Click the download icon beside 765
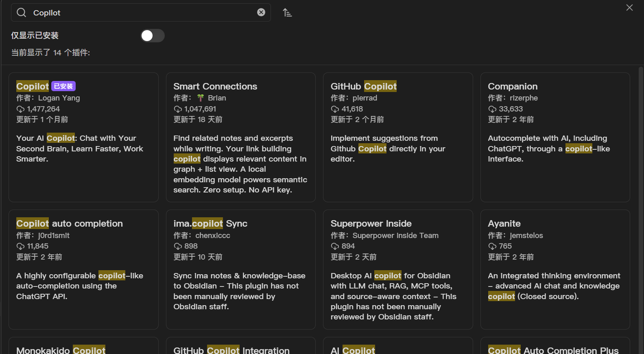 click(x=492, y=246)
